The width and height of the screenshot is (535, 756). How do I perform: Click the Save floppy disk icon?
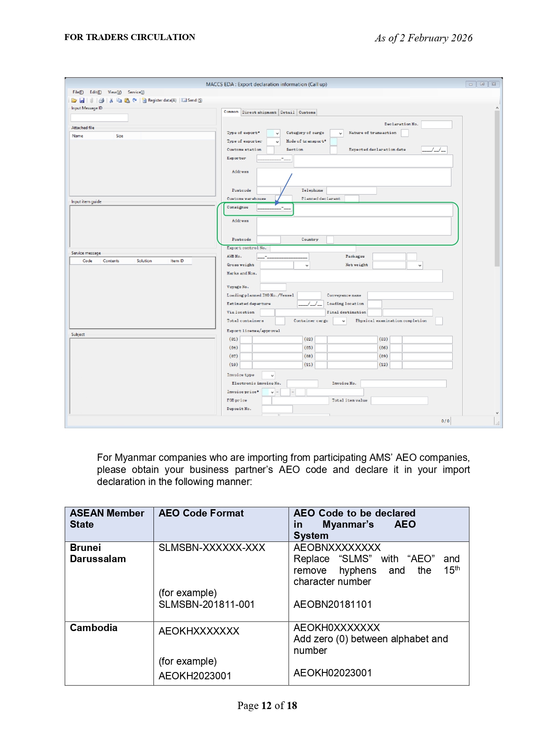click(x=81, y=100)
